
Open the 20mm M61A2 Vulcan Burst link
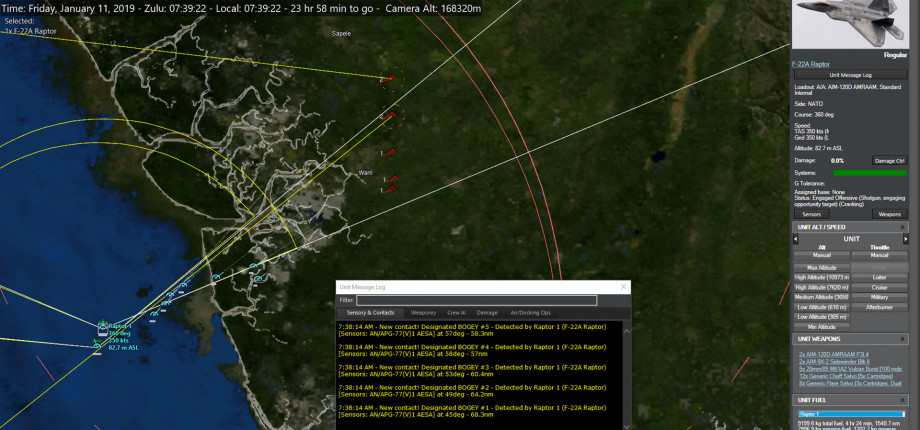click(x=849, y=368)
